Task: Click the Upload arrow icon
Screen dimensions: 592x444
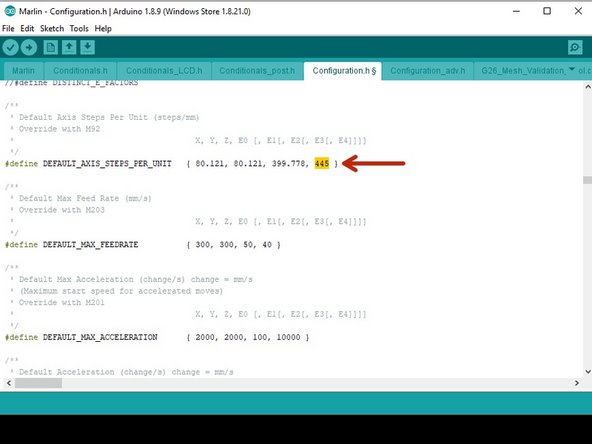Action: (x=29, y=48)
